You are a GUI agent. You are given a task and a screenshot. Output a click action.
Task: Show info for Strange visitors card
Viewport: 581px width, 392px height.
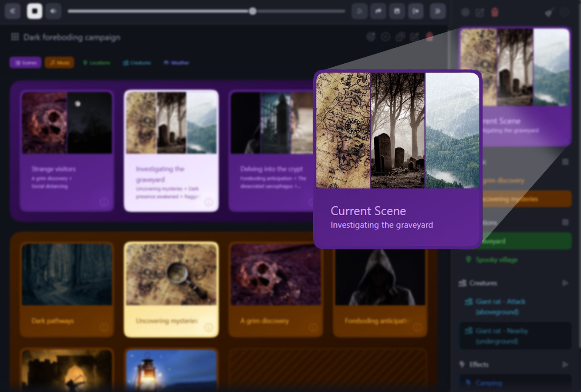click(x=104, y=202)
